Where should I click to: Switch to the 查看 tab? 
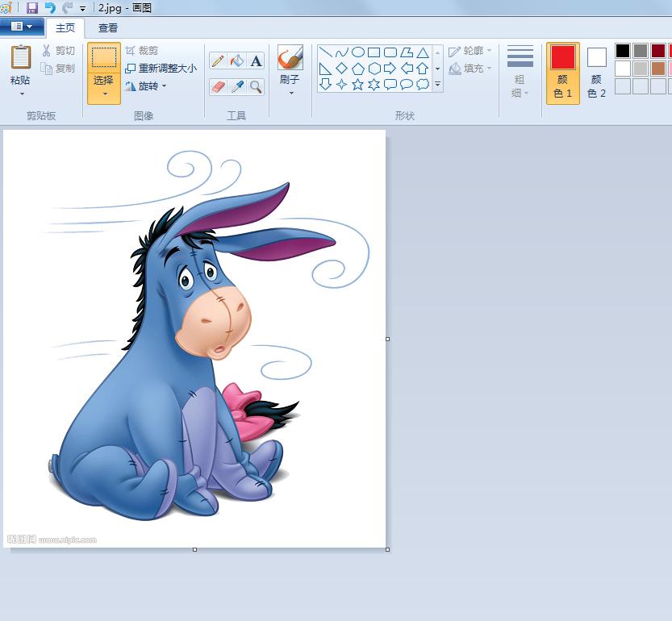108,27
